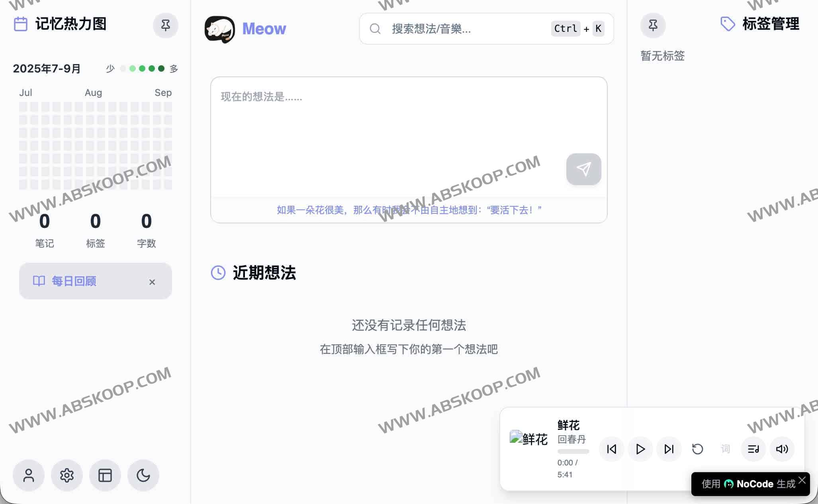Open user profile icon at bottom left
Screen dimensions: 818x504
[28, 475]
